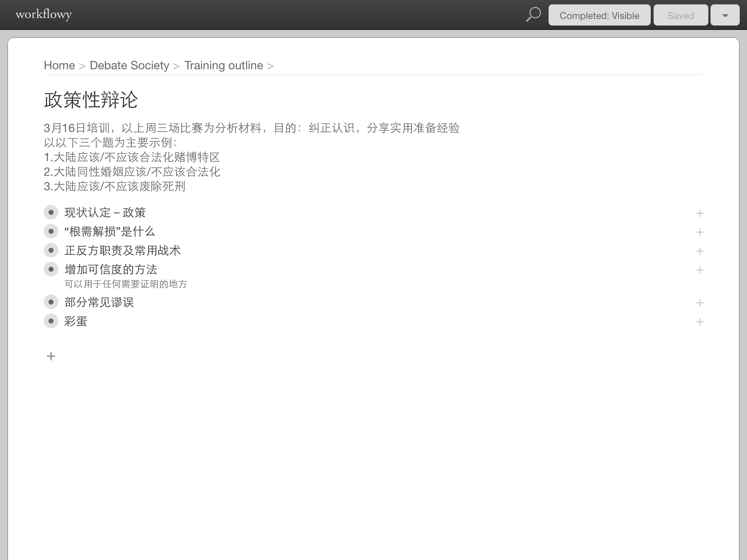Add new item with bottom plus icon
This screenshot has height=560, width=747.
51,356
